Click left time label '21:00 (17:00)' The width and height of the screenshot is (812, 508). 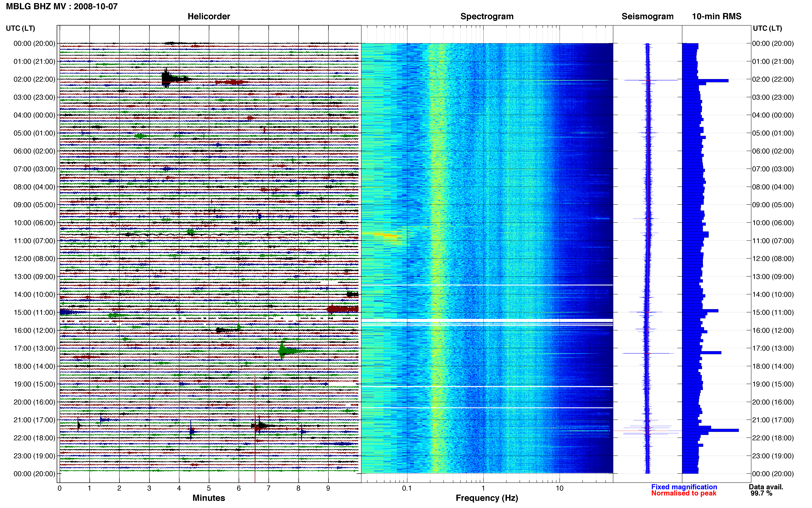(x=34, y=420)
